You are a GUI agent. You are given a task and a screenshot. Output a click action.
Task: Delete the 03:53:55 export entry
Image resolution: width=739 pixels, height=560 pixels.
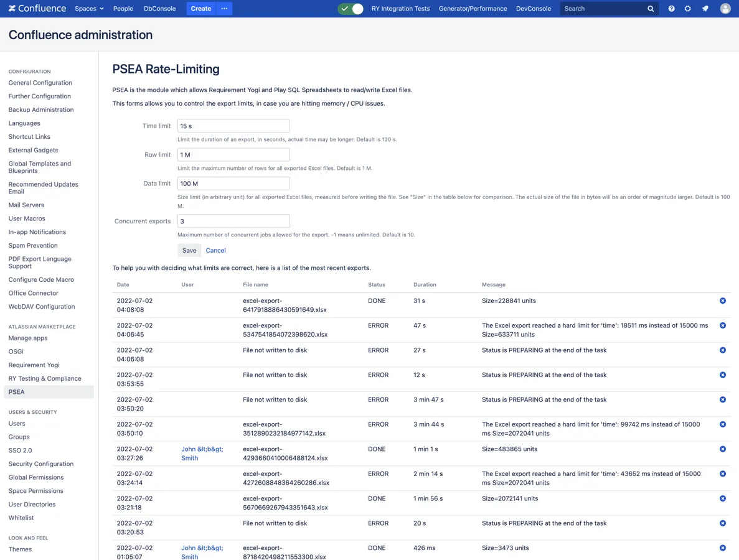pyautogui.click(x=723, y=375)
